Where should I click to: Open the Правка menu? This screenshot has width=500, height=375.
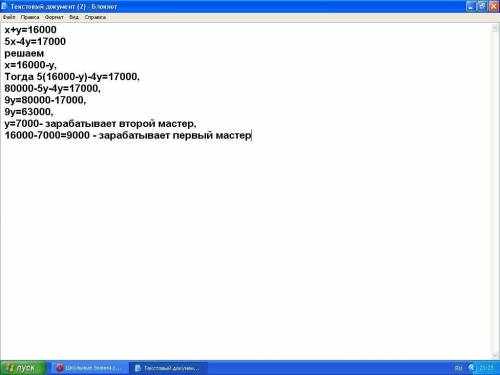[30, 17]
